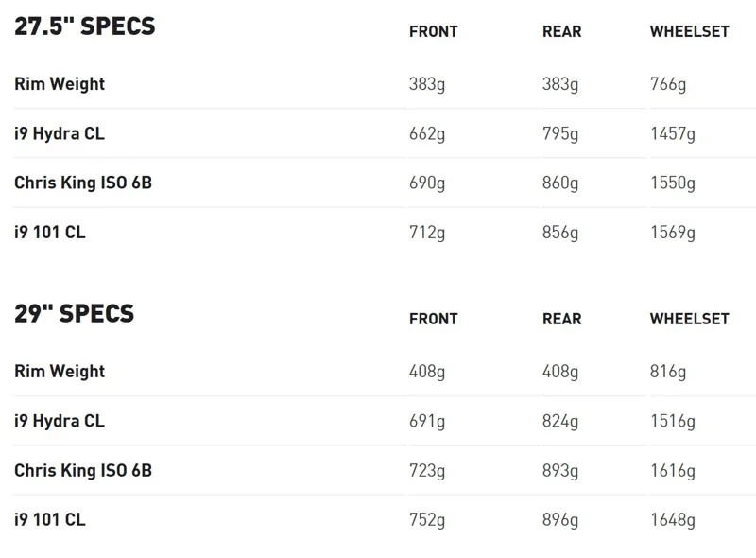
Task: Select the FRONT column header in 27.5" table
Action: coord(434,32)
